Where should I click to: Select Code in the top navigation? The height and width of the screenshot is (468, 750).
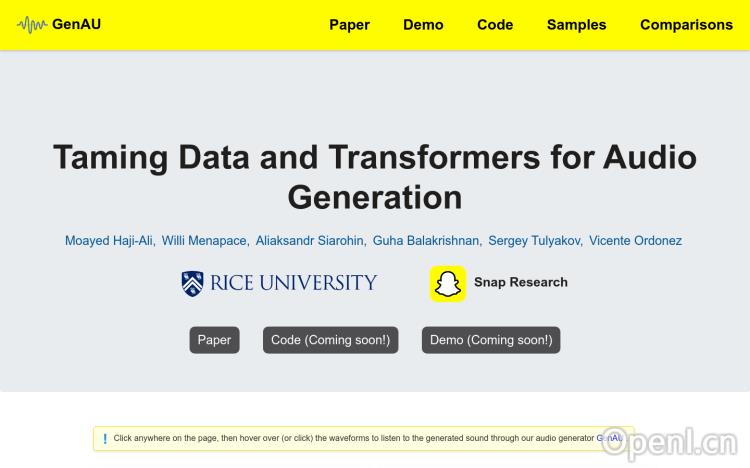(495, 25)
